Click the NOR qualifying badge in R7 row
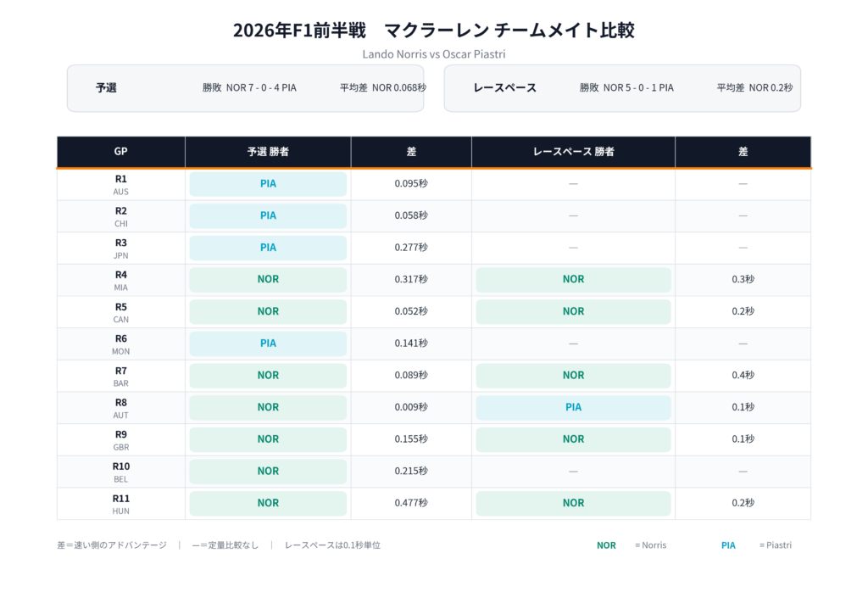This screenshot has height=592, width=868. click(268, 376)
